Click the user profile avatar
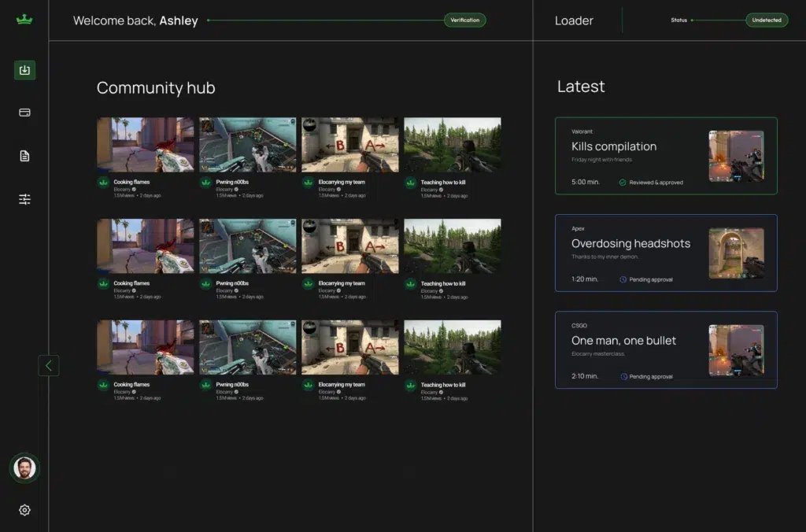Screen dimensions: 806x532 point(24,468)
